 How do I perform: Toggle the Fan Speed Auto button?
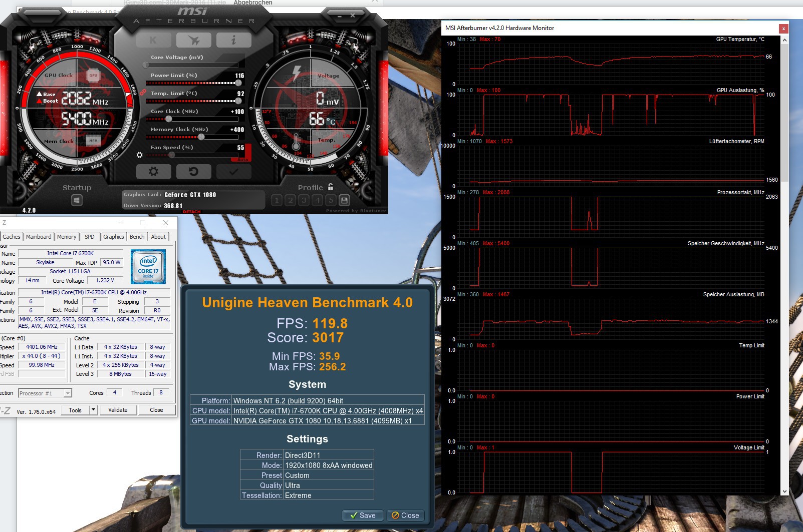(x=242, y=159)
